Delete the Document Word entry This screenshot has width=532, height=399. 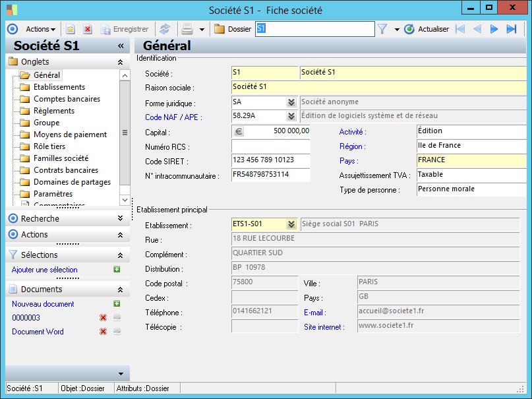pos(103,332)
